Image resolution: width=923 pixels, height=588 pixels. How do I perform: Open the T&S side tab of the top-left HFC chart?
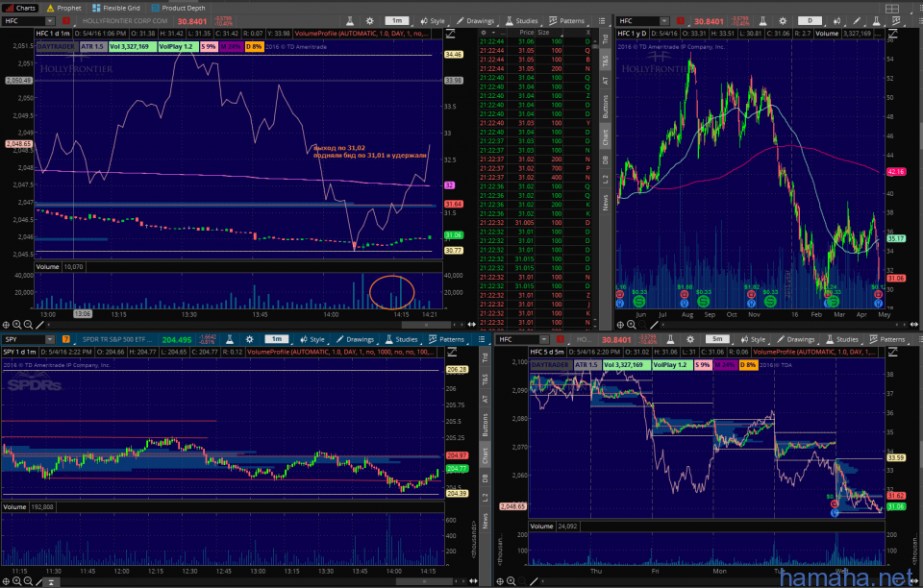pyautogui.click(x=605, y=61)
